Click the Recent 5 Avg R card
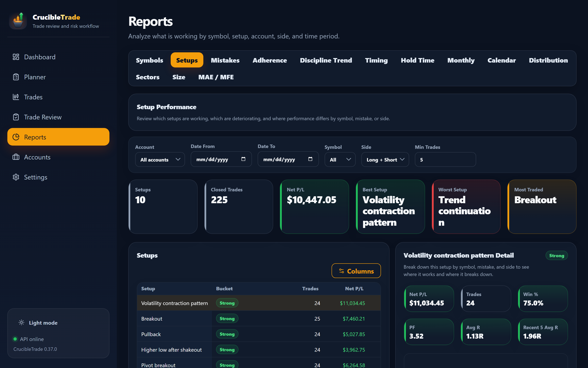588x368 pixels. coord(543,332)
